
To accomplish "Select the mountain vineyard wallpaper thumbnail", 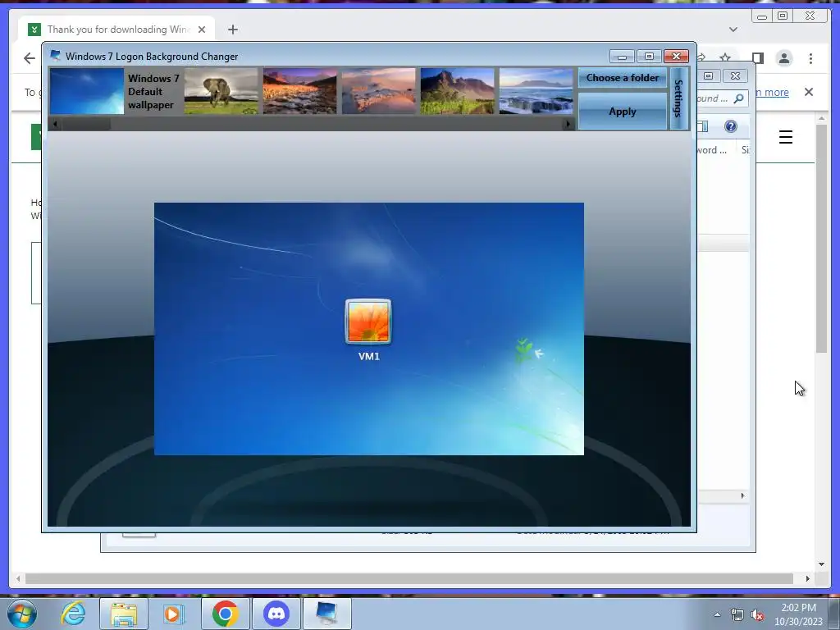I will (x=458, y=91).
